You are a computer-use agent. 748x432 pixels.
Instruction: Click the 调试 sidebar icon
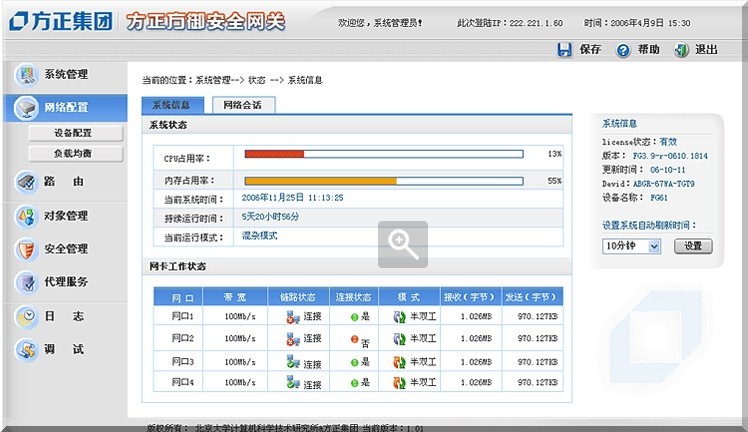click(26, 350)
